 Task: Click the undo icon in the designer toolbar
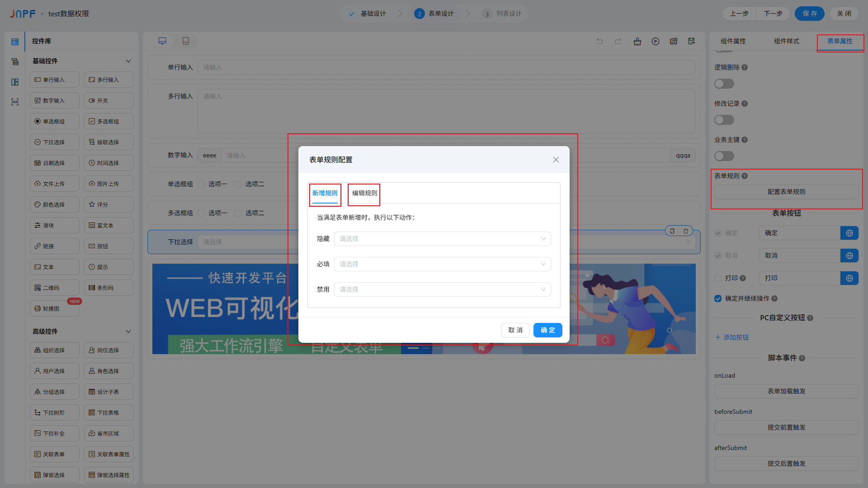(x=600, y=41)
